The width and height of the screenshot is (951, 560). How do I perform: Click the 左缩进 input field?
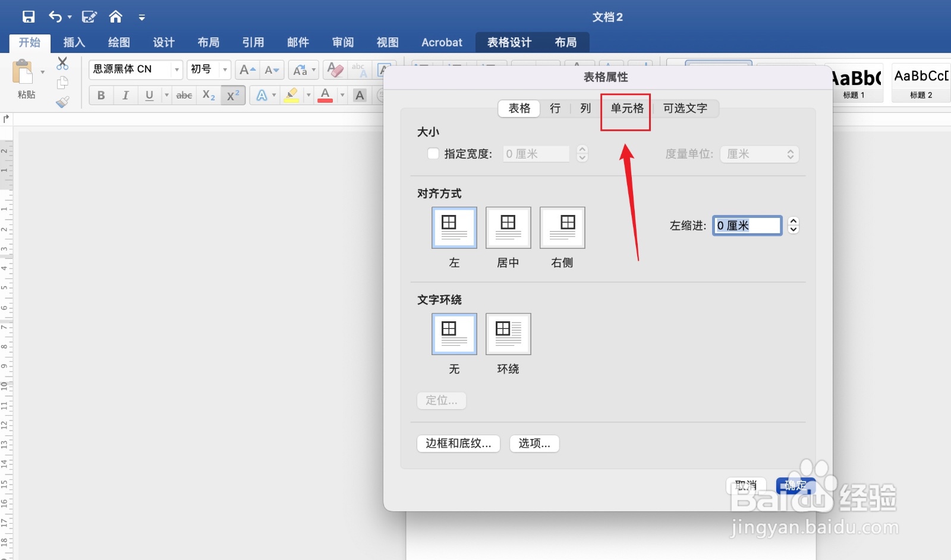pos(747,226)
